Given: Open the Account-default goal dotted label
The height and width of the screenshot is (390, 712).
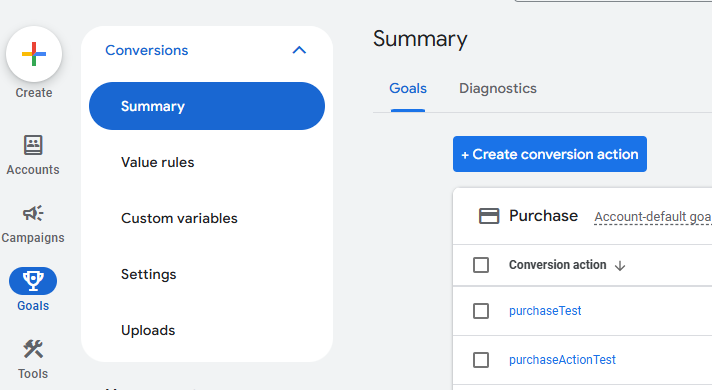Looking at the screenshot, I should 653,217.
